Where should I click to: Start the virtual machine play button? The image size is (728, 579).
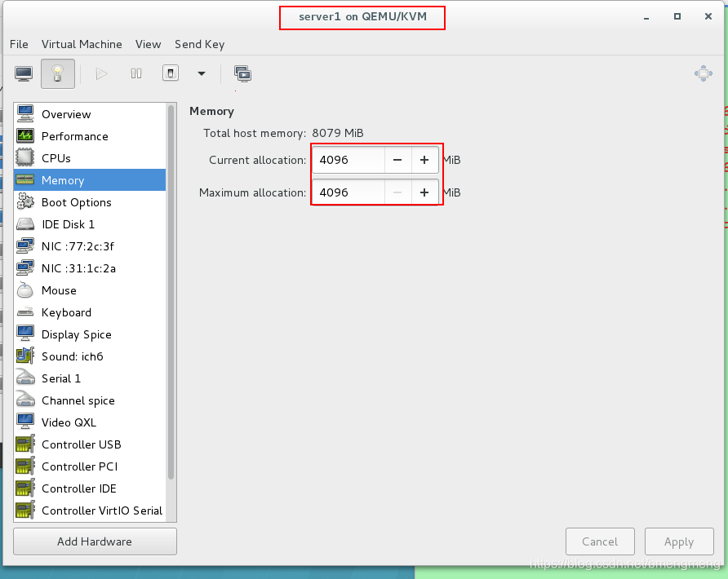click(x=101, y=73)
